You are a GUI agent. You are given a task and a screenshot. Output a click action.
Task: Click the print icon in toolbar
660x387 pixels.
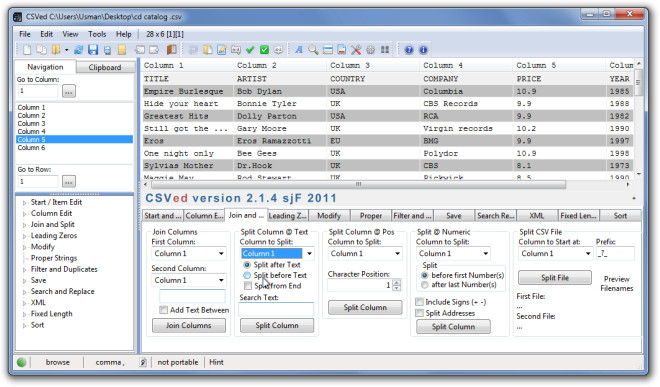pyautogui.click(x=107, y=50)
